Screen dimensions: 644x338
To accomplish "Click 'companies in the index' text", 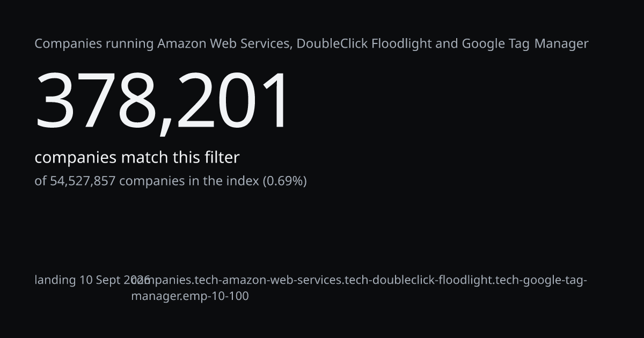I will [x=189, y=181].
